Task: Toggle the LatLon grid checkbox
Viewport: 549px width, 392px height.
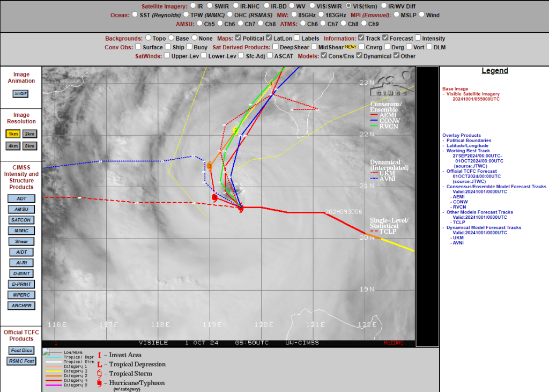Action: 269,38
